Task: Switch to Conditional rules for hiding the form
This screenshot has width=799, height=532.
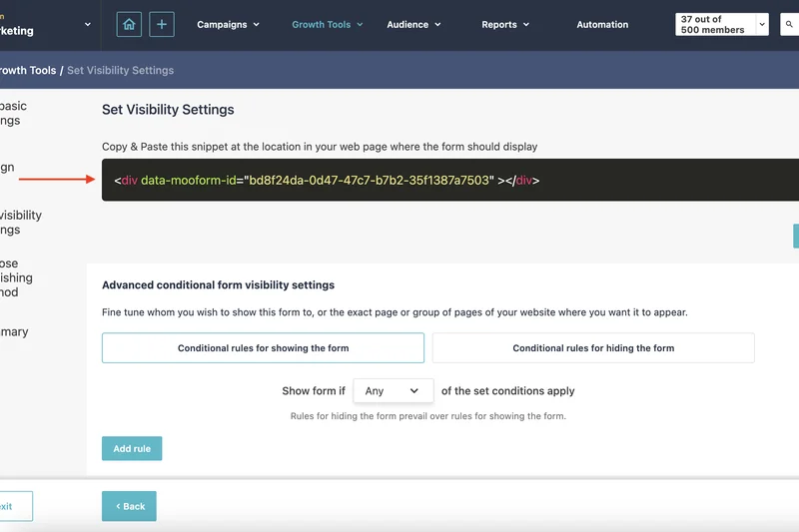Action: (x=593, y=348)
